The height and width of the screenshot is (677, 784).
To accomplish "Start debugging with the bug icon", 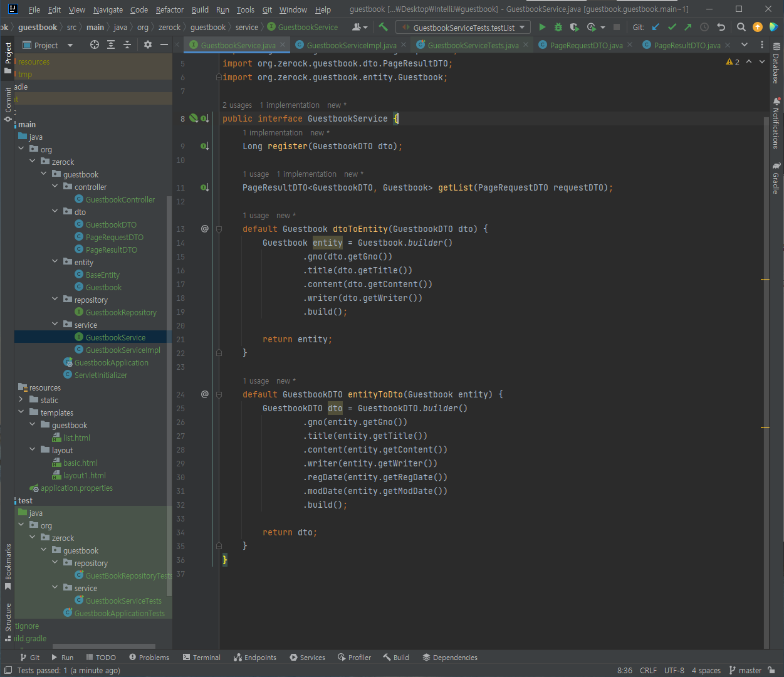I will click(558, 27).
